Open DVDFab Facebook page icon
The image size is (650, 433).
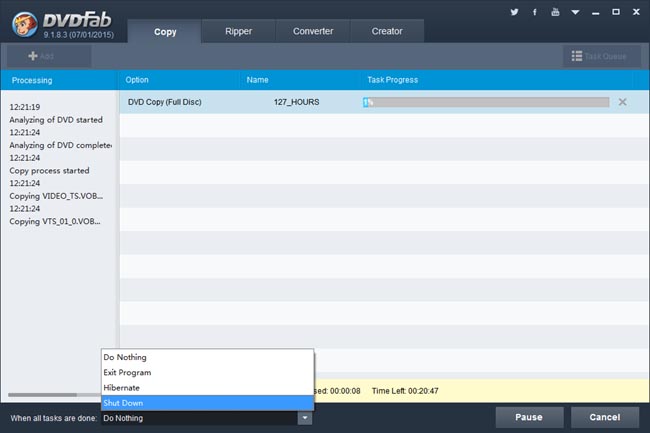coord(535,12)
